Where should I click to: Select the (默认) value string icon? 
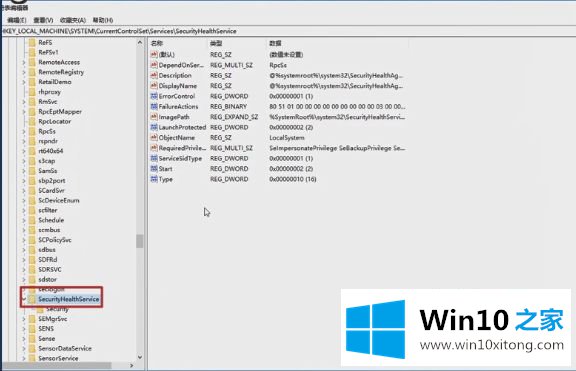point(154,54)
